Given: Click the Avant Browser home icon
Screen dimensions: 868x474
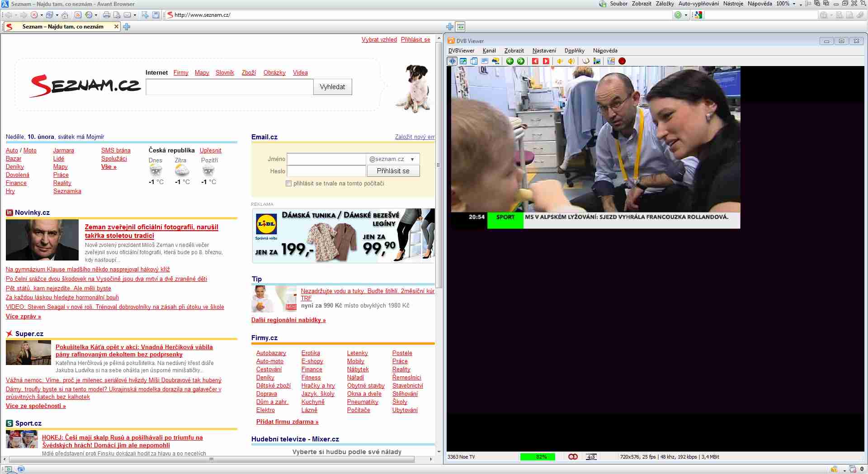Looking at the screenshot, I should (65, 15).
